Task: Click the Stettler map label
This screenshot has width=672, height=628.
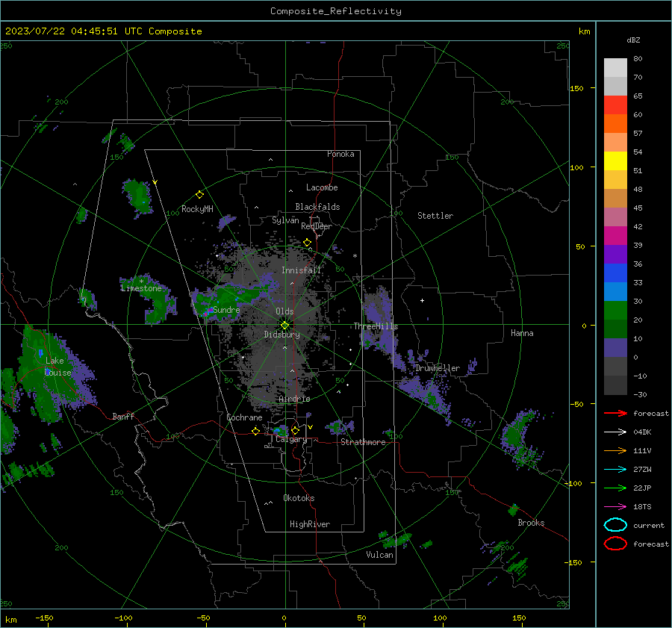Action: [435, 216]
